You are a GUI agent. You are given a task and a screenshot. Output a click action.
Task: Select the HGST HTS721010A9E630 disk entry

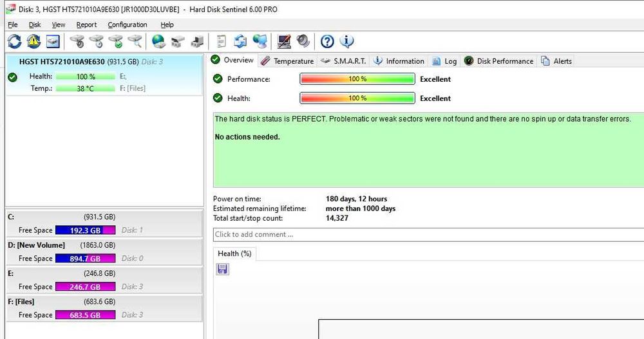[104, 75]
